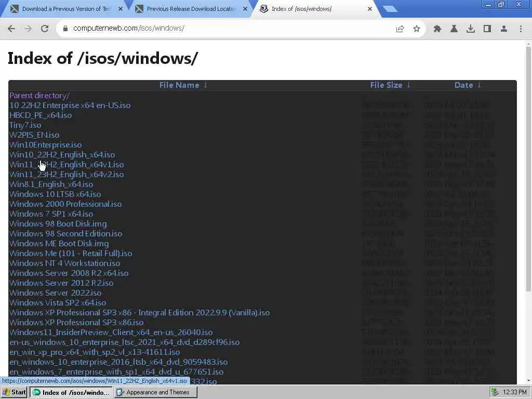Close the 'Download a Previous Version' tab
Image resolution: width=532 pixels, height=399 pixels.
(121, 9)
